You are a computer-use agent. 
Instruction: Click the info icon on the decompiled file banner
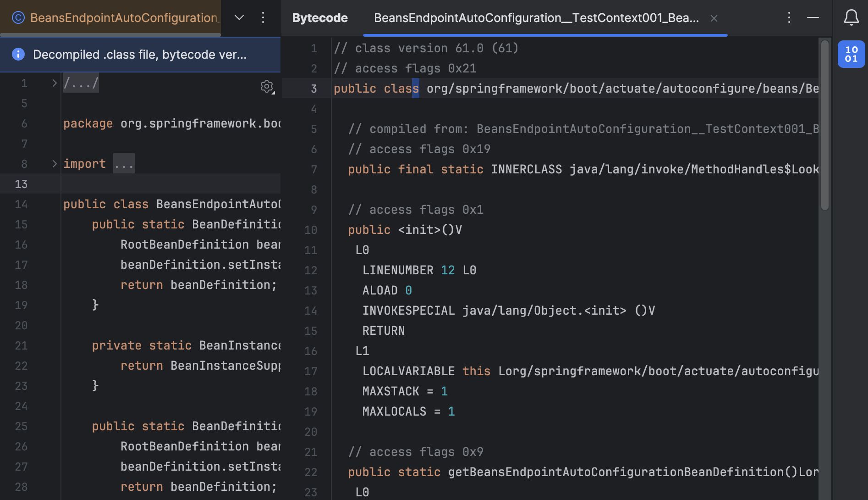[x=18, y=54]
